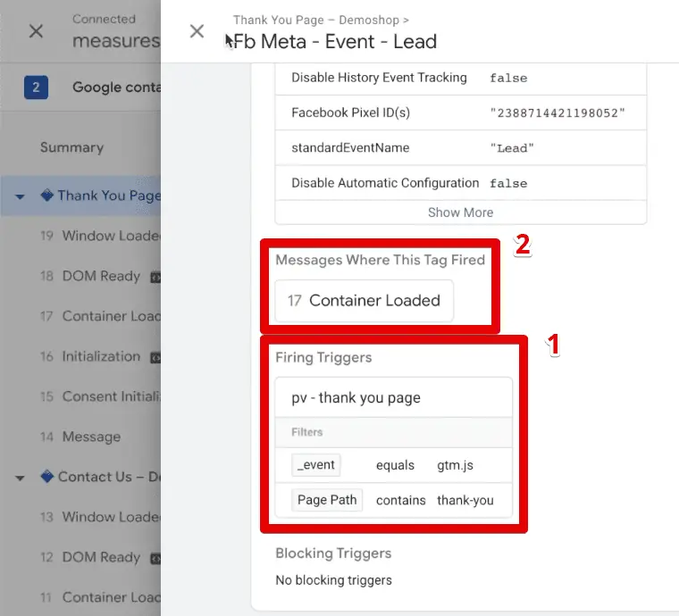Select event 16 Initialization
Viewport: 679px width, 616px height.
(90, 356)
